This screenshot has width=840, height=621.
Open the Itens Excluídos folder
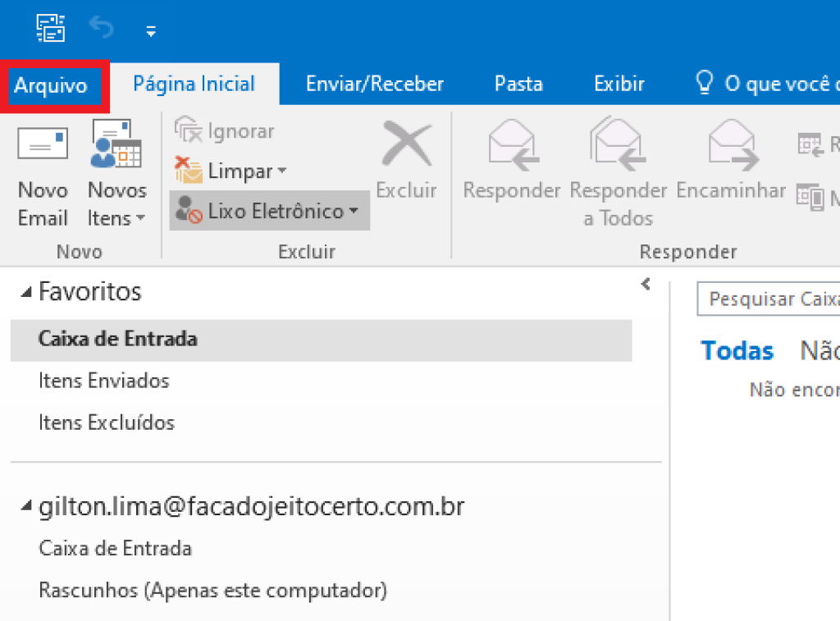pos(107,422)
